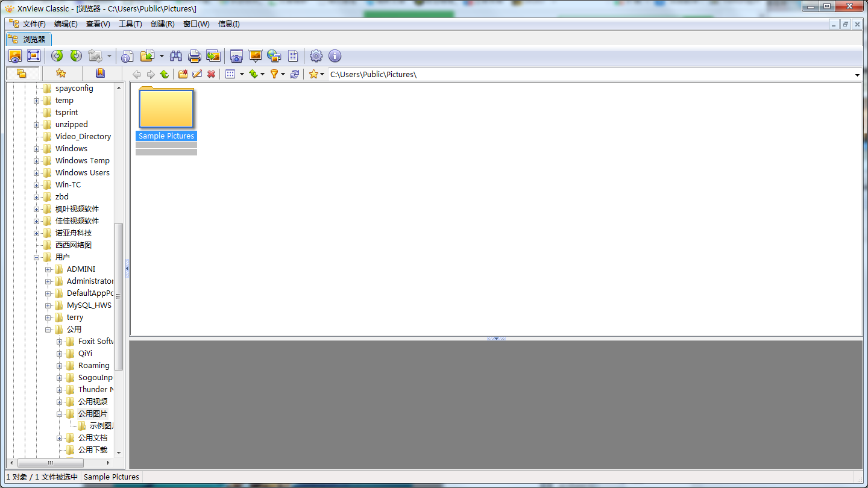Open the 工具(T) menu
The height and width of the screenshot is (488, 868).
click(x=130, y=24)
